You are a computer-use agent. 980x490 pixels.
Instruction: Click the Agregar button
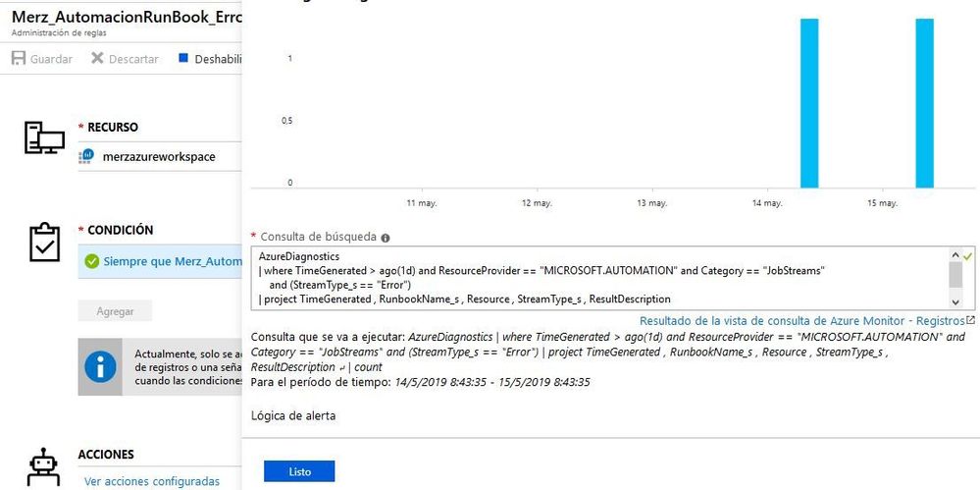point(115,311)
